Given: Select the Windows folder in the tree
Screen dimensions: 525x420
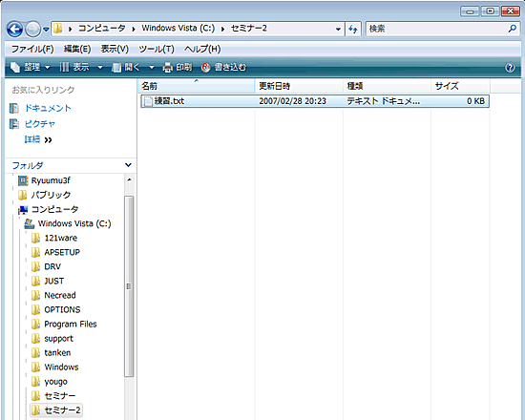Looking at the screenshot, I should tap(61, 367).
